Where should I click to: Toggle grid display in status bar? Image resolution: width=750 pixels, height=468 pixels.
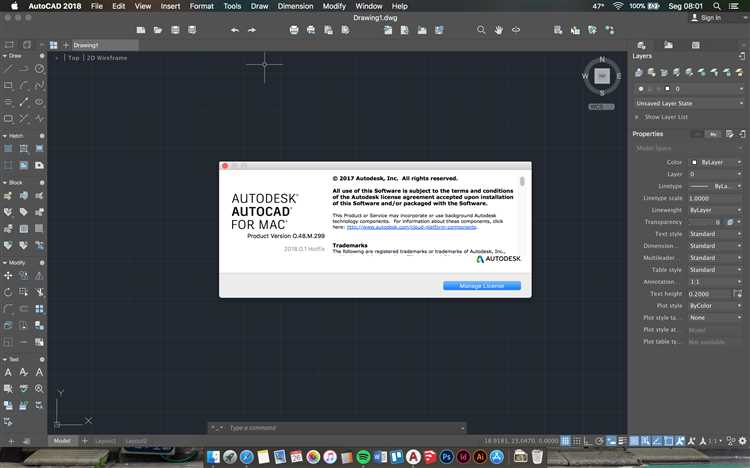(x=565, y=441)
